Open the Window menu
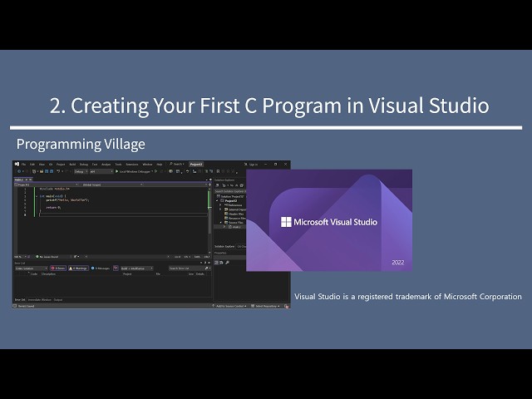This screenshot has width=532, height=399. [147, 165]
